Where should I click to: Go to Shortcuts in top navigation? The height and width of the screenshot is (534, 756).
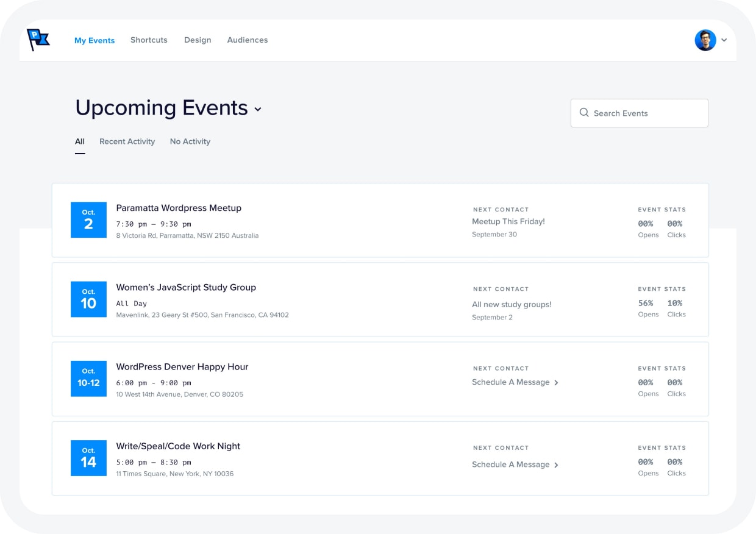coord(149,40)
